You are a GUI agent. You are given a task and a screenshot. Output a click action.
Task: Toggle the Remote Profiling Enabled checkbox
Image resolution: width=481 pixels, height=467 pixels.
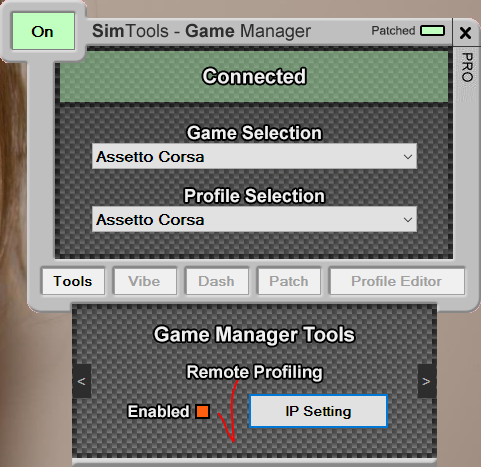[202, 411]
